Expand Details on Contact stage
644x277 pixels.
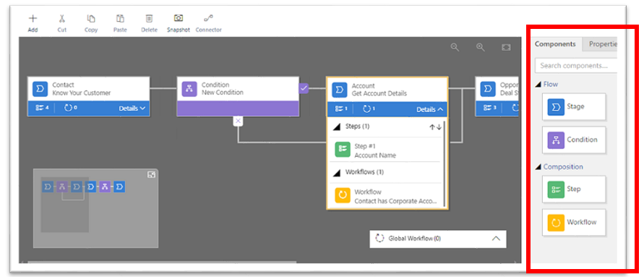[x=132, y=108]
